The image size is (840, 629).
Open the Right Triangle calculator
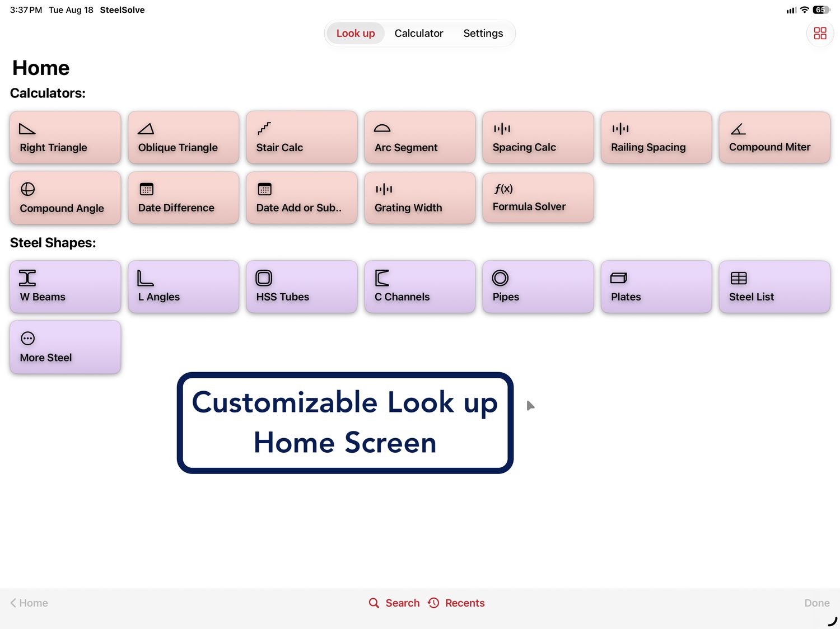(65, 138)
